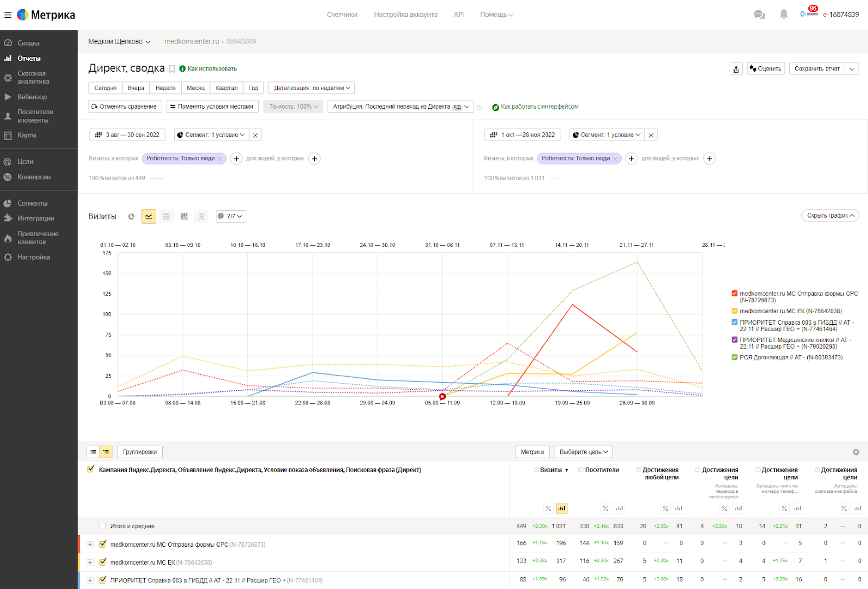Open the chat messages icon
This screenshot has width=868, height=589.
tap(759, 15)
